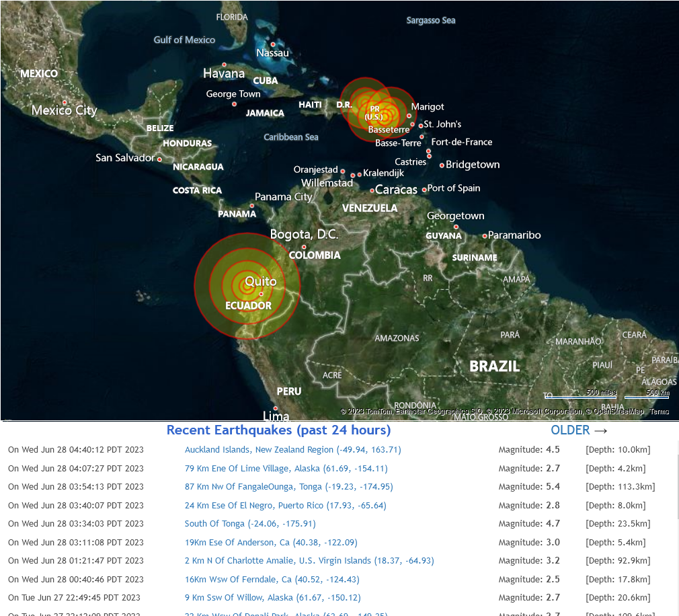Click the Panama City marker dot
This screenshot has height=616, width=679.
coord(252,206)
